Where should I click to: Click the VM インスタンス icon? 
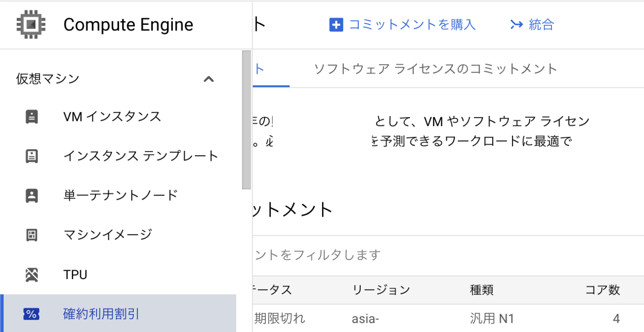tap(31, 117)
